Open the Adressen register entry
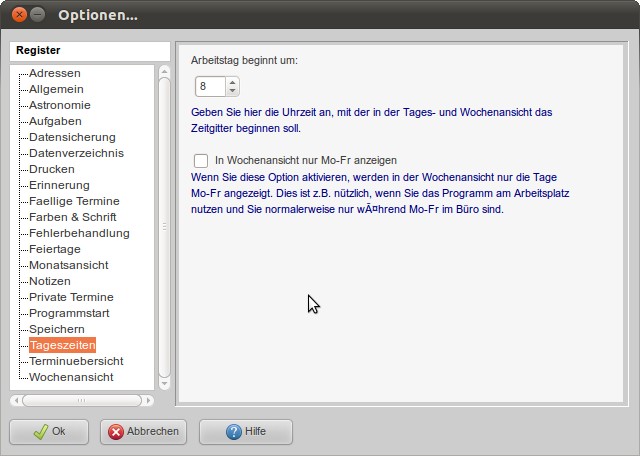 pos(55,73)
